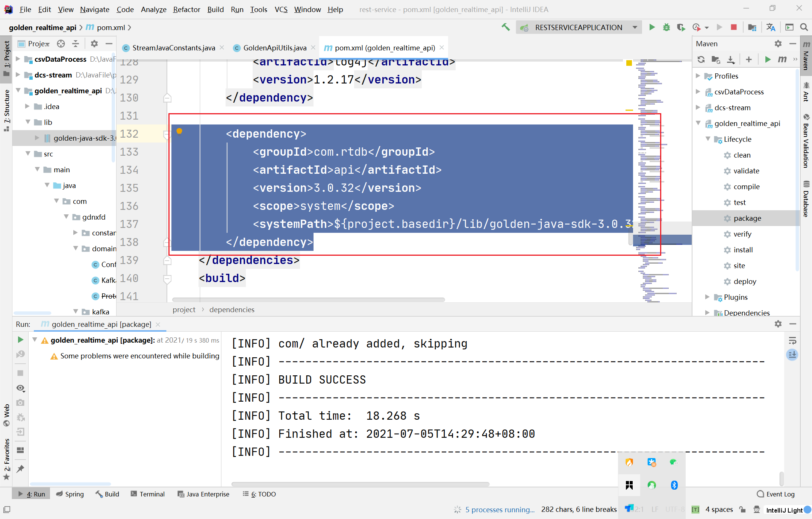Click the editor horizontal scrollbar
Viewport: 812px width, 519px height.
(308, 300)
